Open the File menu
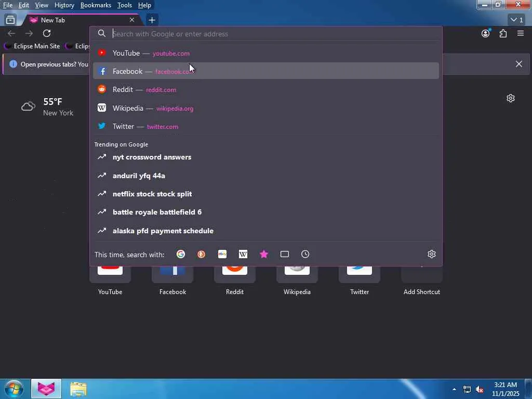The height and width of the screenshot is (399, 532). pos(8,5)
